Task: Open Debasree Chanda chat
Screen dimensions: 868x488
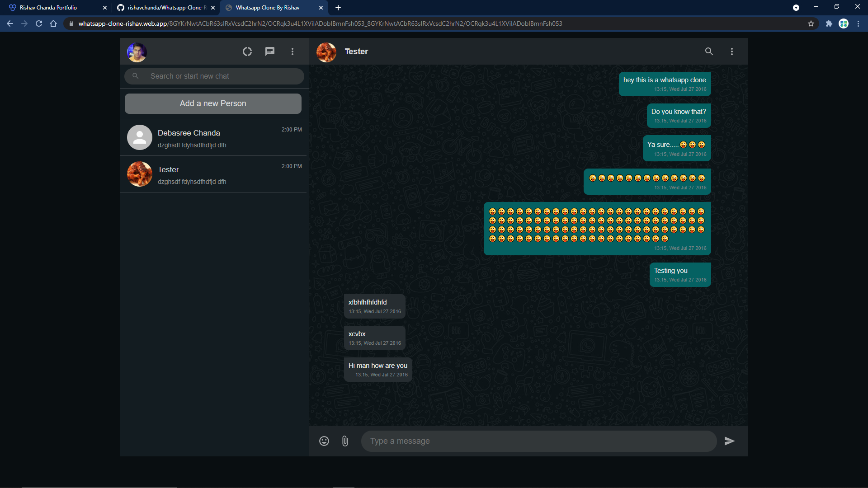Action: [x=213, y=138]
